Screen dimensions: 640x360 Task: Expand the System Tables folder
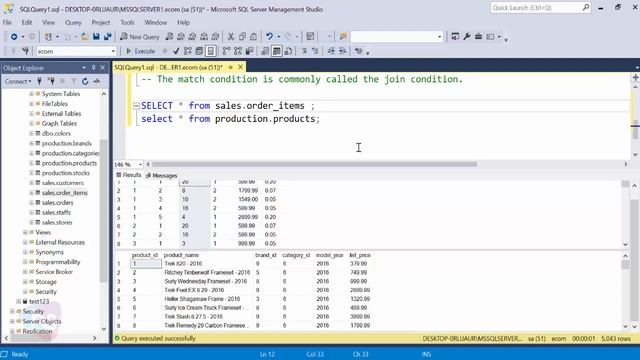31,94
